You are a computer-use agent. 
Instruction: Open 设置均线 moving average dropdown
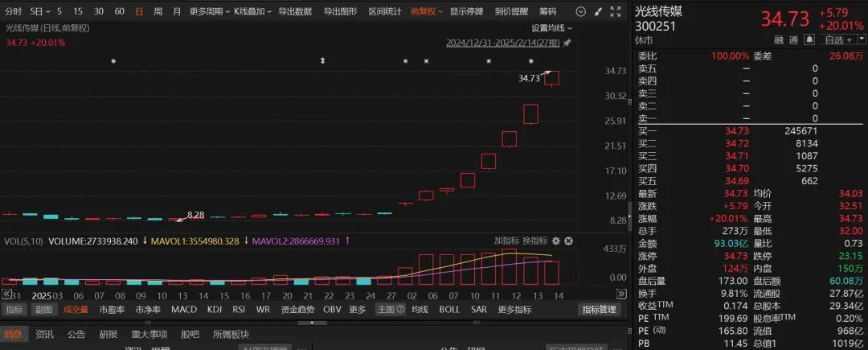point(552,27)
